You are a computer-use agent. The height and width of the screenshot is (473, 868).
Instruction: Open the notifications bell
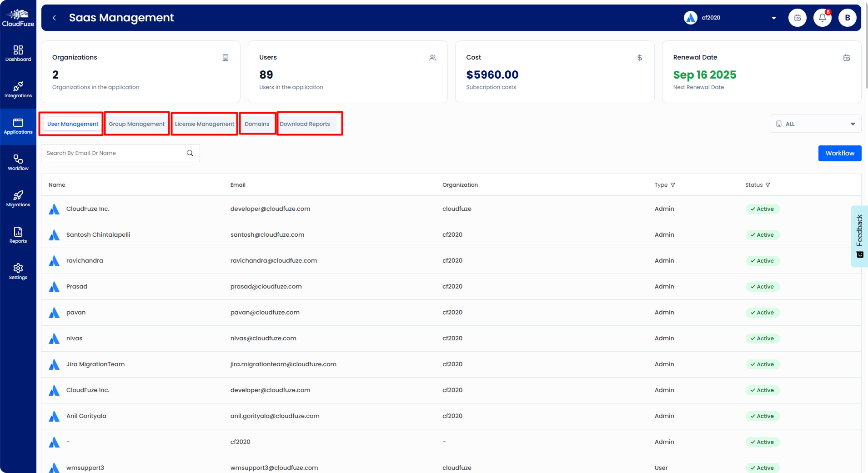(x=823, y=18)
